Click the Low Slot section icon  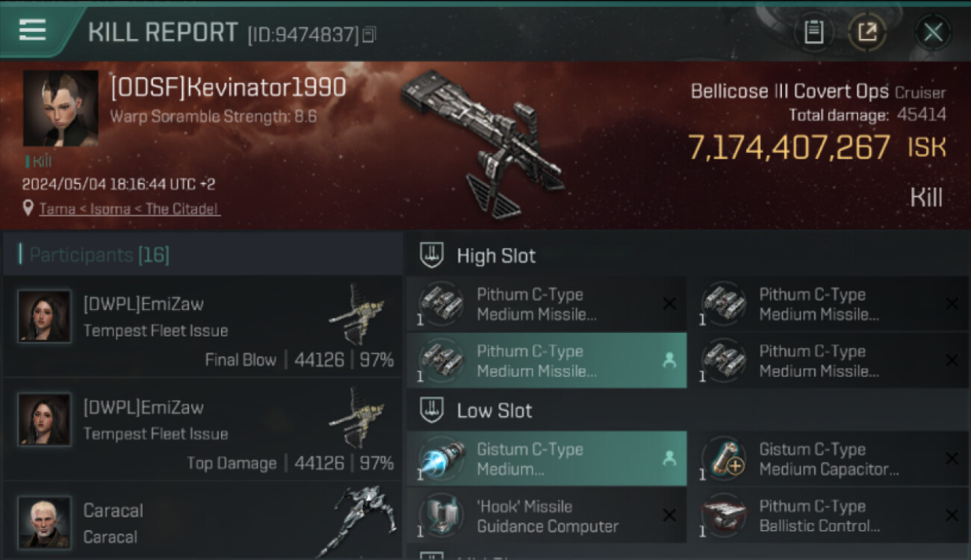[x=431, y=410]
